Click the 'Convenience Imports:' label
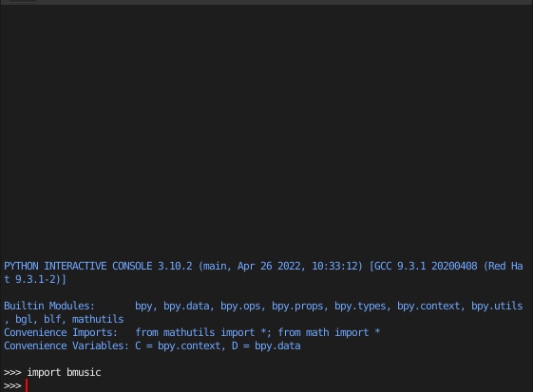The height and width of the screenshot is (392, 533). pyautogui.click(x=61, y=332)
